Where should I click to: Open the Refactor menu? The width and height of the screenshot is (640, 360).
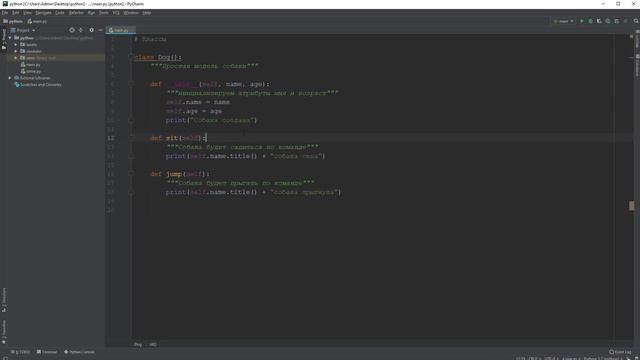pyautogui.click(x=76, y=13)
